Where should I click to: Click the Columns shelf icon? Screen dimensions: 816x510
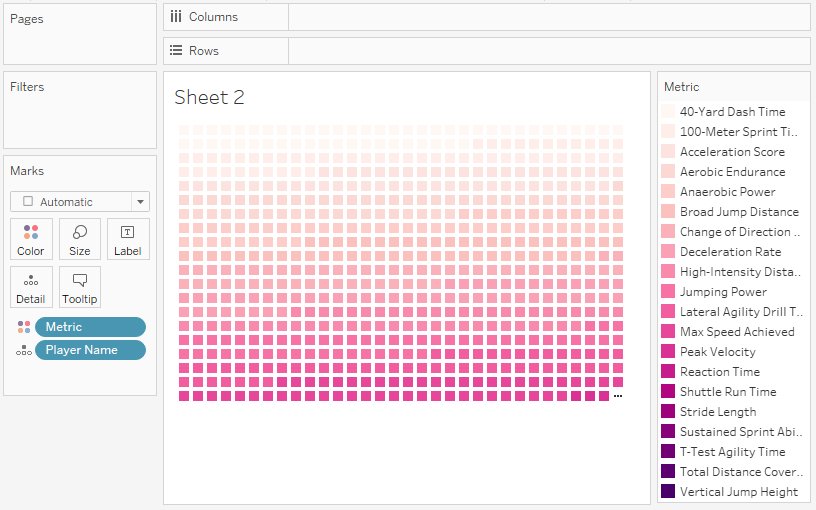[176, 17]
